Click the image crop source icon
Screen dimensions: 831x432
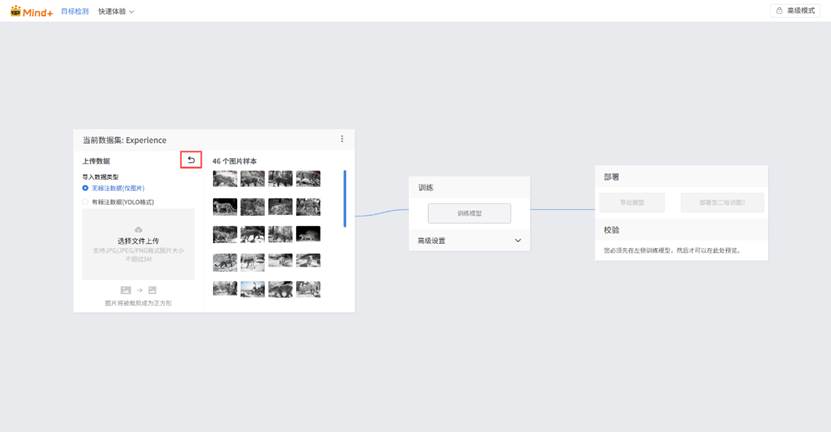pyautogui.click(x=126, y=290)
